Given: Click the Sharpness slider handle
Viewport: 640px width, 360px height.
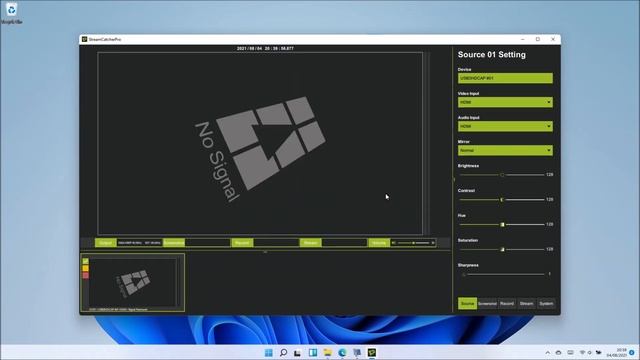Looking at the screenshot, I should tap(464, 274).
